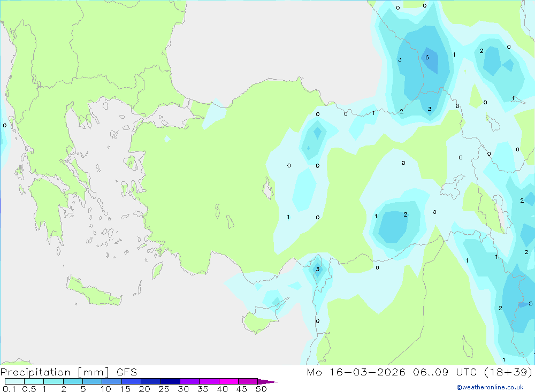
Task: Select the 40–45 mm magenta legend swatch
Action: [x=228, y=381]
